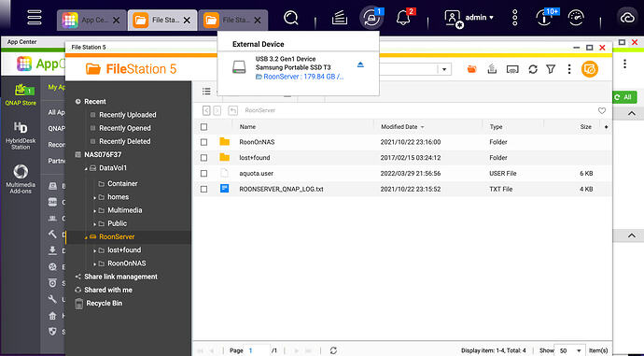Open column options plus icon in header
Screen dimensions: 644x356
[606, 127]
